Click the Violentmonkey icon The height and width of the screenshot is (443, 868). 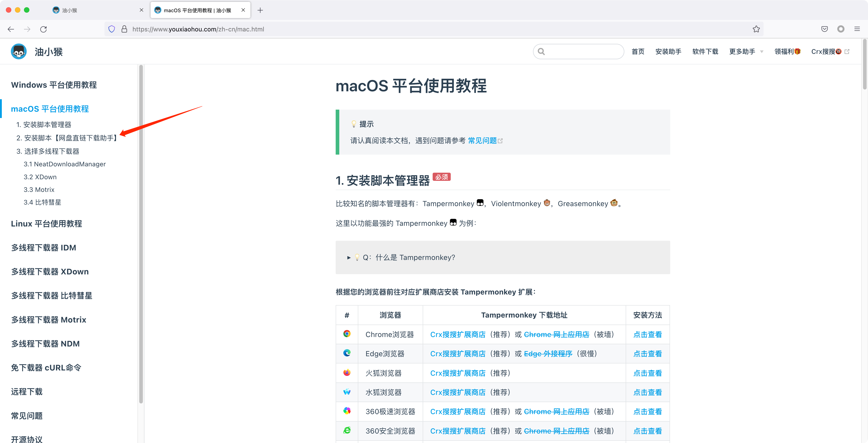tap(547, 203)
